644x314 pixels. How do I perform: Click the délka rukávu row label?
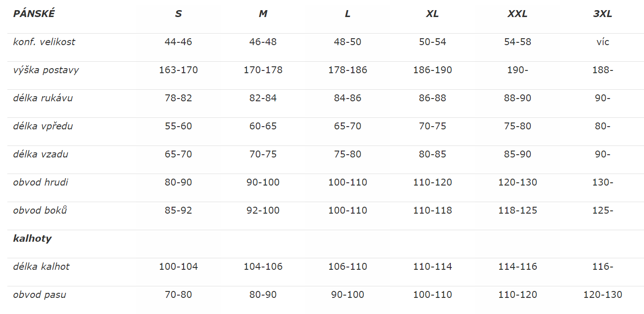[43, 98]
